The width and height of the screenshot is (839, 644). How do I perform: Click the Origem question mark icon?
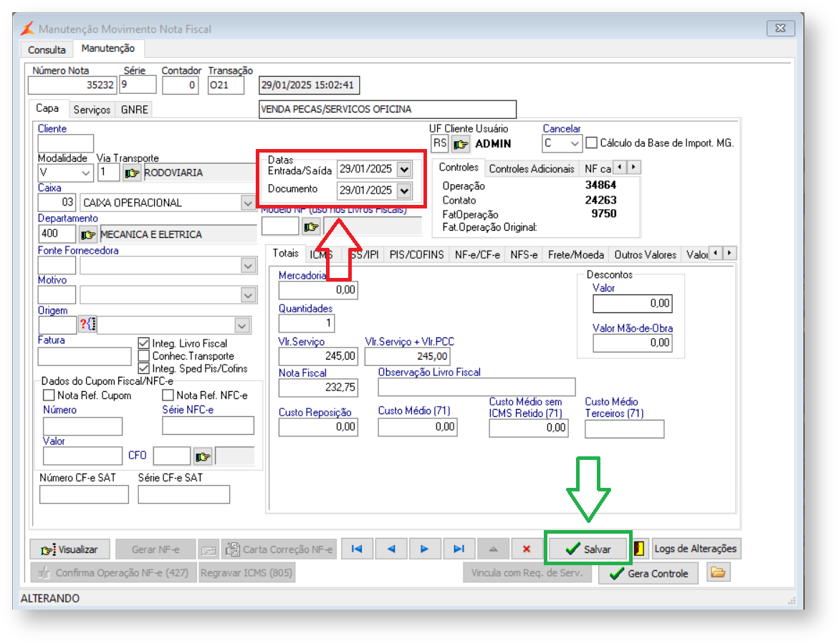(x=87, y=324)
